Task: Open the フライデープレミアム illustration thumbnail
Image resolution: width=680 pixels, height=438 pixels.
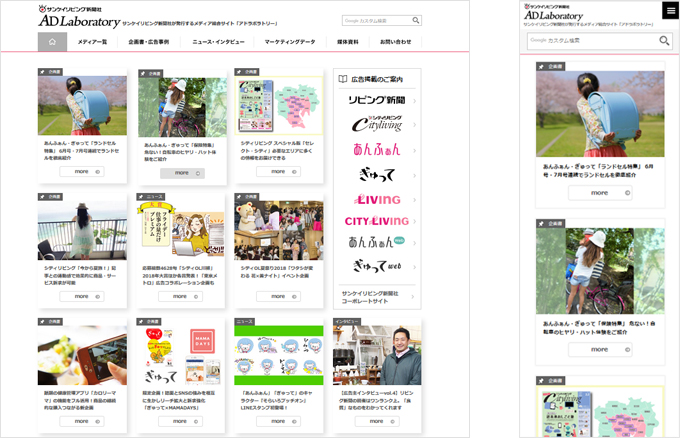Action: click(x=181, y=230)
